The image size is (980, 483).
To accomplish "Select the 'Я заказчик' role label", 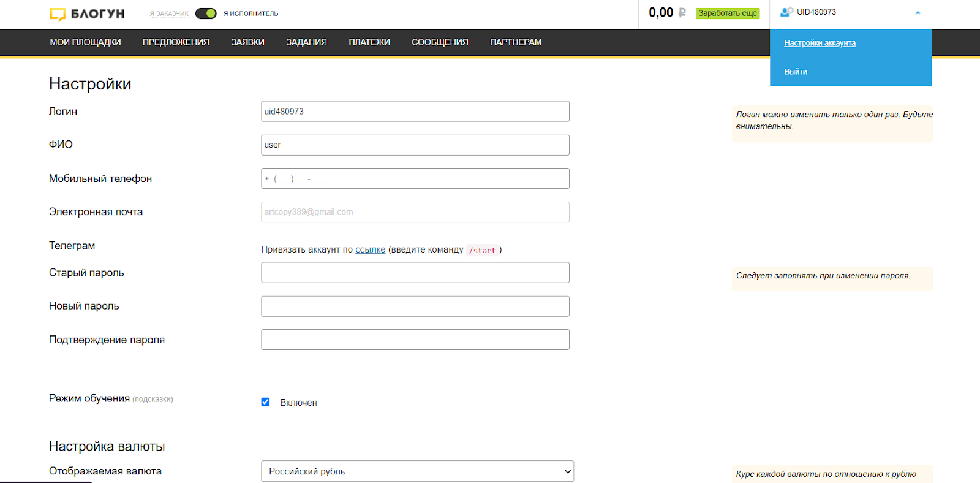I will [x=169, y=13].
